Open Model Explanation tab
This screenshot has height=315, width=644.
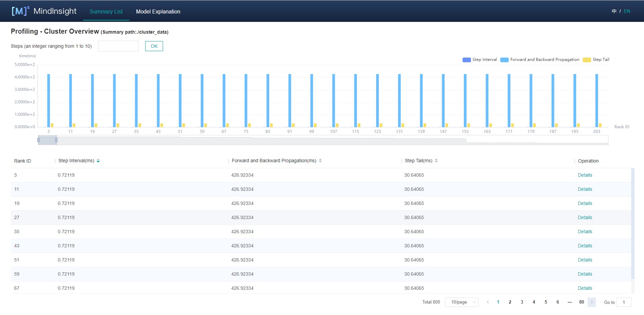point(158,11)
